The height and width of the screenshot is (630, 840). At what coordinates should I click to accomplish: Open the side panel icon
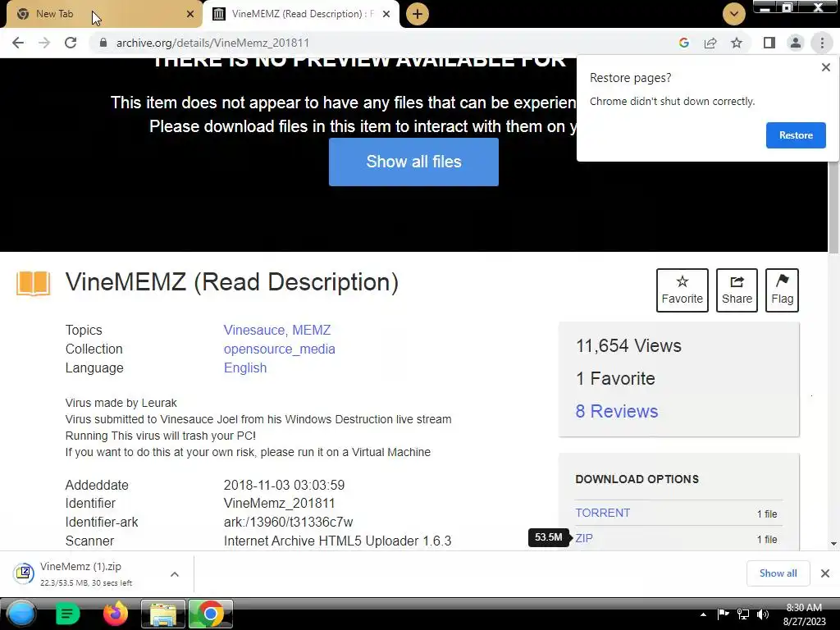click(769, 43)
